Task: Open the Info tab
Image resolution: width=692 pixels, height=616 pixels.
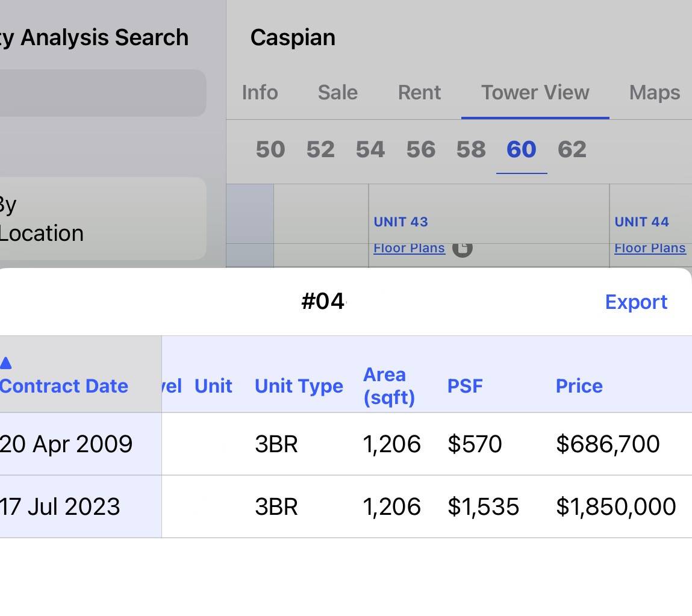Action: pos(260,93)
